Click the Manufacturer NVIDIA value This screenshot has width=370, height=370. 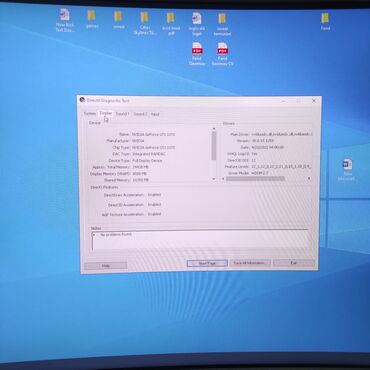tap(138, 141)
